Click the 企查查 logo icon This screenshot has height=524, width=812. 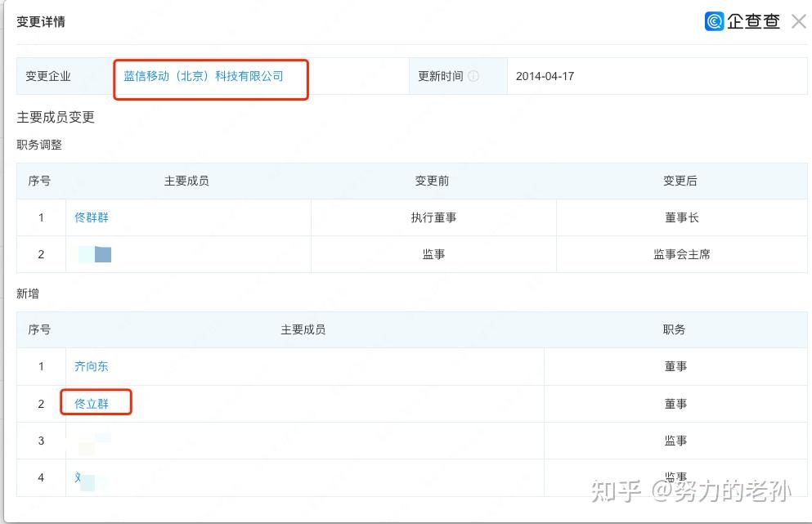[x=714, y=22]
